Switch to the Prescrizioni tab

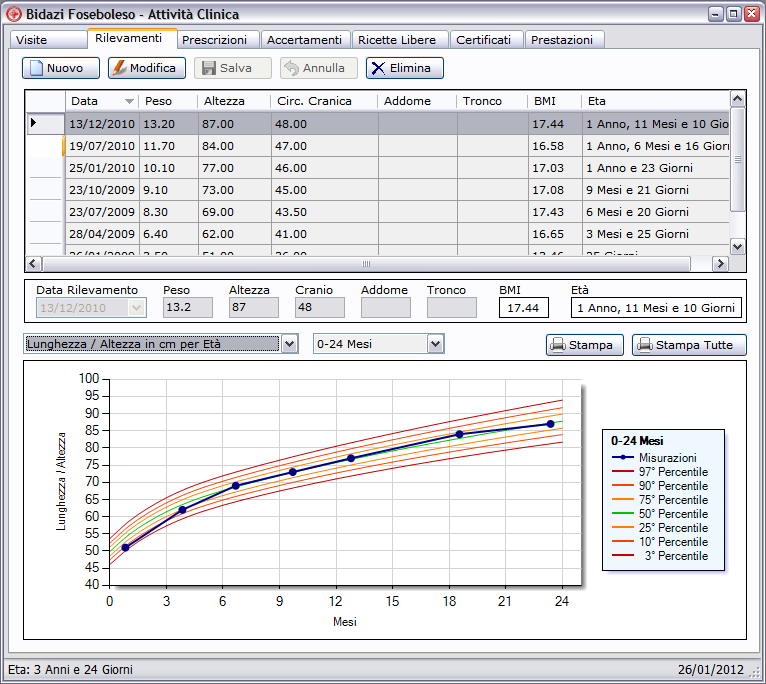[x=214, y=40]
